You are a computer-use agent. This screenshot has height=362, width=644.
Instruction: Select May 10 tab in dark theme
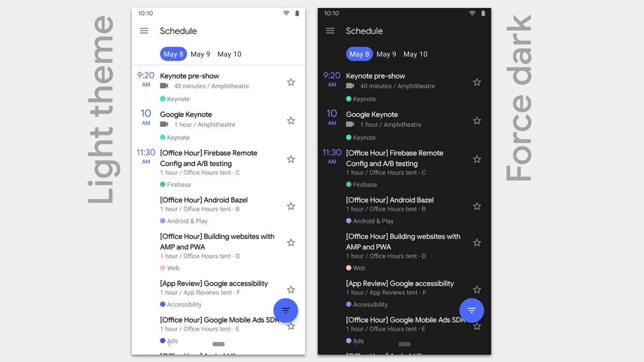click(415, 54)
